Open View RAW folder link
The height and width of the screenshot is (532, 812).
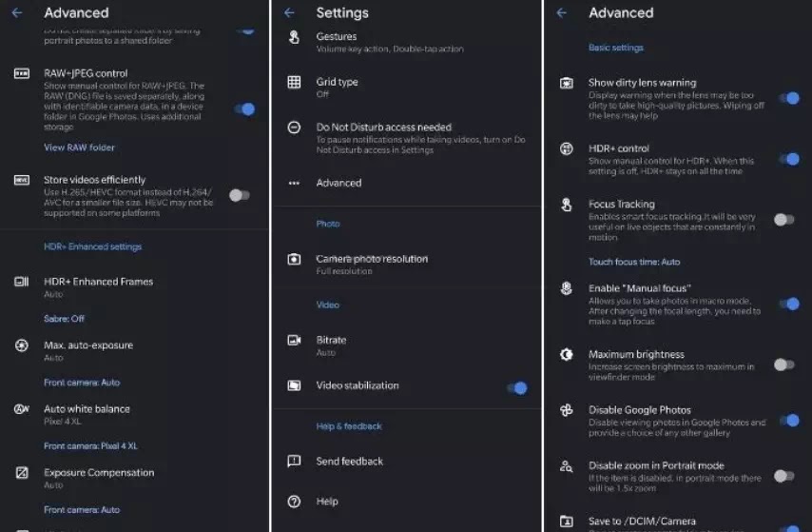(x=79, y=148)
